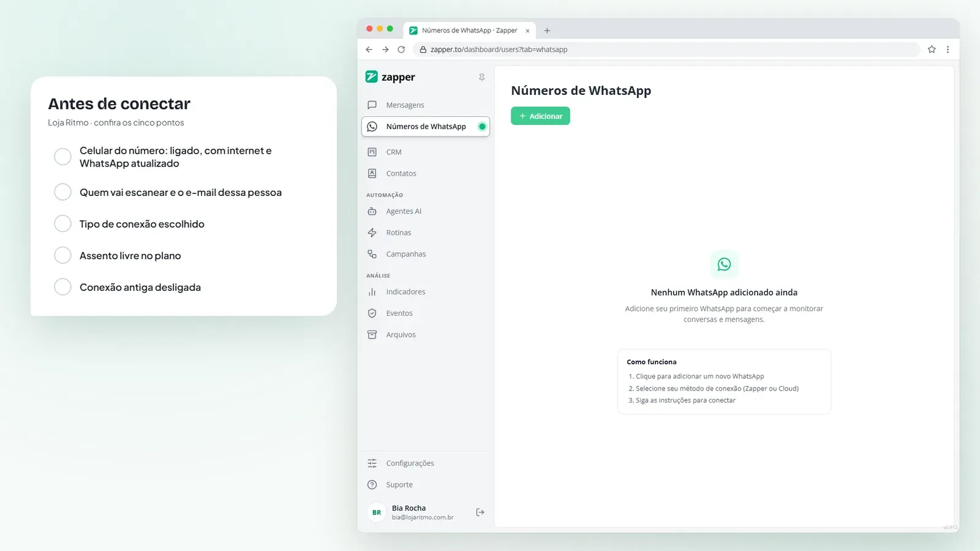This screenshot has height=551, width=980.
Task: Open Suporte link in the sidebar
Action: (426, 485)
